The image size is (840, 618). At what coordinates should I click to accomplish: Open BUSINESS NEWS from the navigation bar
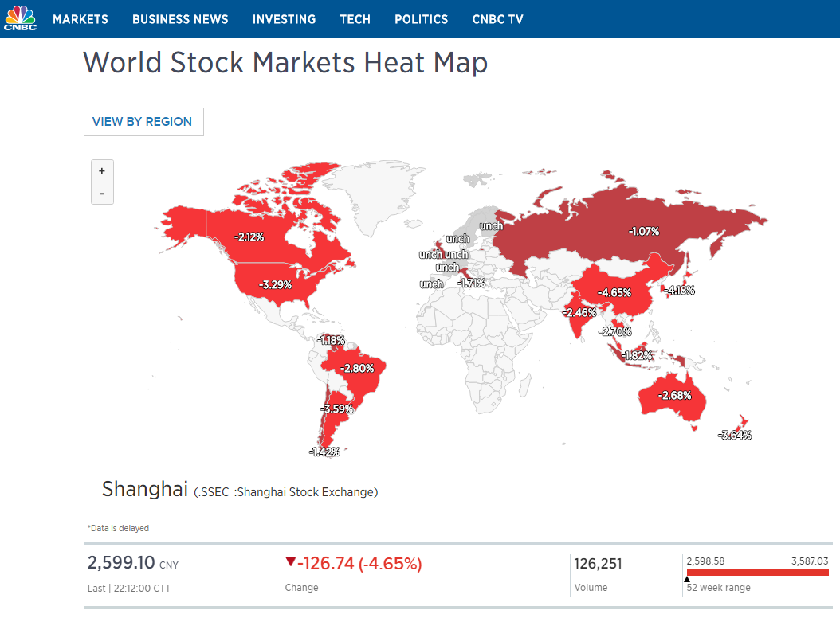tap(180, 19)
